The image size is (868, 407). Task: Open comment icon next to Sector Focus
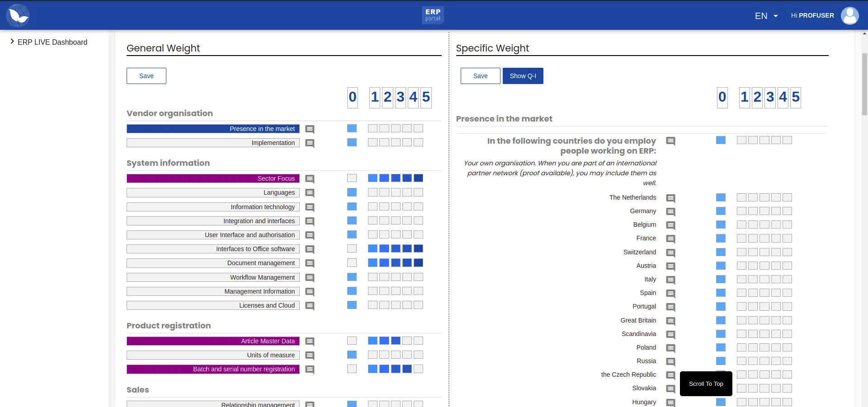point(310,179)
